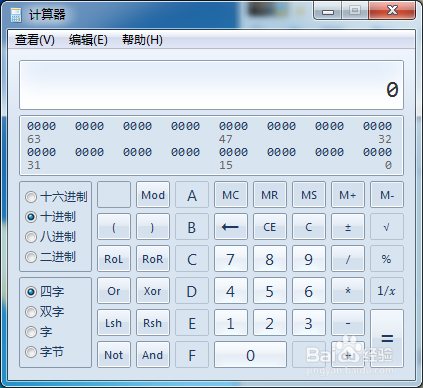Toggle the lowest bit group labeled 0
The image size is (423, 388).
pyautogui.click(x=377, y=152)
